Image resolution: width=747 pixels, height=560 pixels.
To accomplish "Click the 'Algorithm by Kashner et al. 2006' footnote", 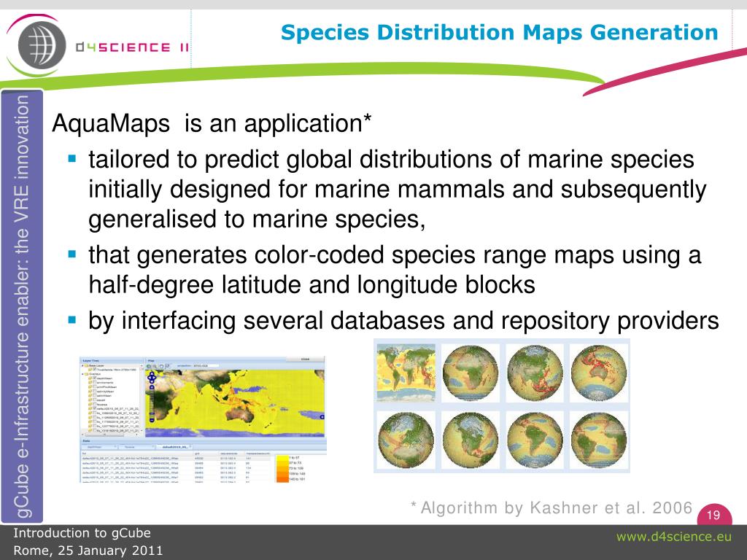I will click(x=551, y=508).
